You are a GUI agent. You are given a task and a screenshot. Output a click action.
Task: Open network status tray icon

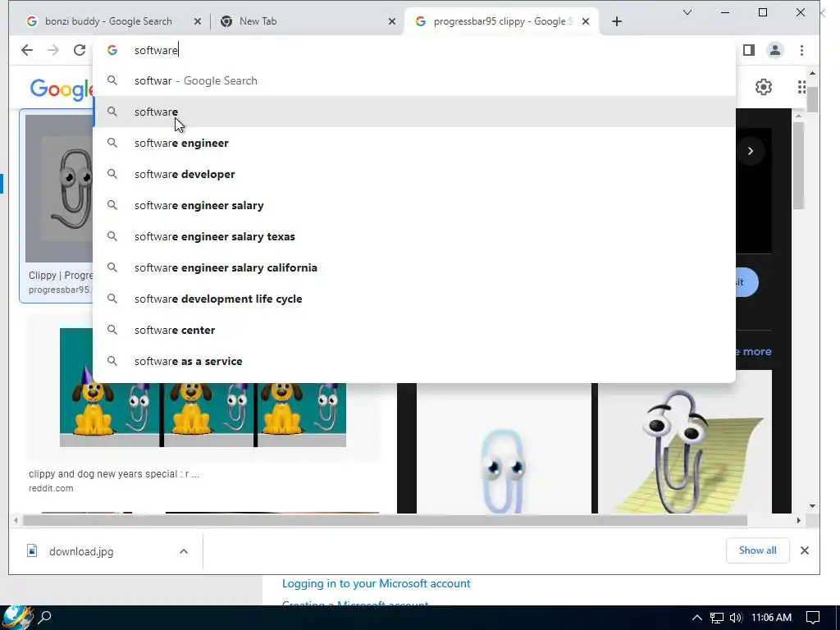[717, 618]
